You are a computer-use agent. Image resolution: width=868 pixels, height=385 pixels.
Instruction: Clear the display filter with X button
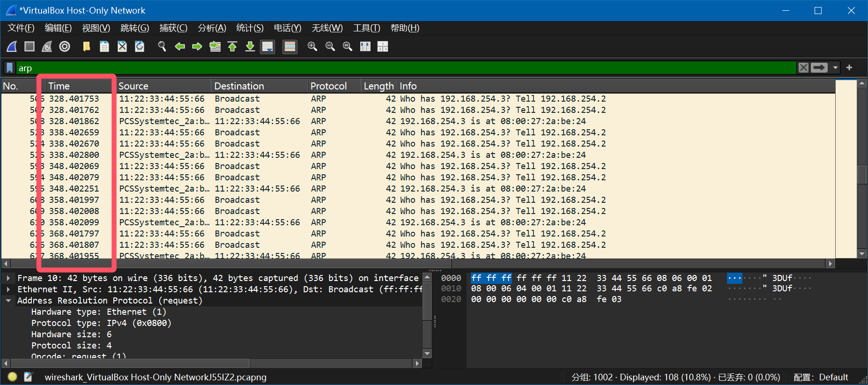(x=803, y=68)
